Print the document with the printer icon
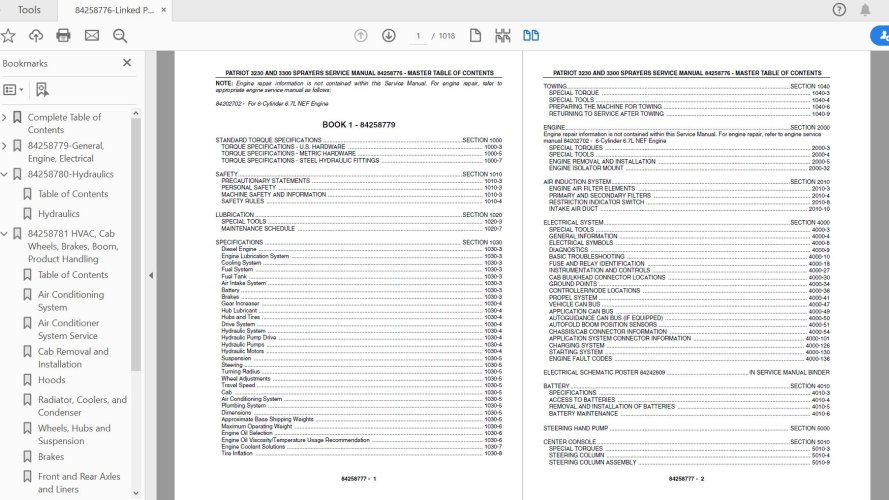The width and height of the screenshot is (889, 500). tap(64, 36)
